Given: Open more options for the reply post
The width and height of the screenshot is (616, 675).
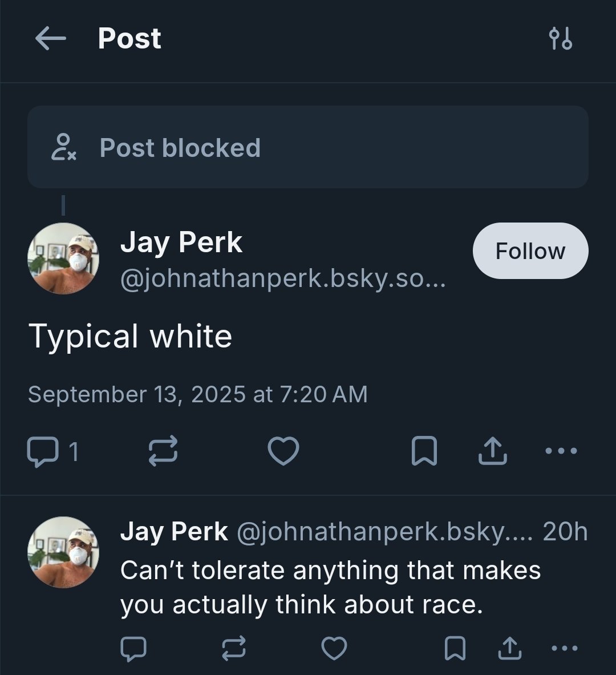Looking at the screenshot, I should pos(565,648).
